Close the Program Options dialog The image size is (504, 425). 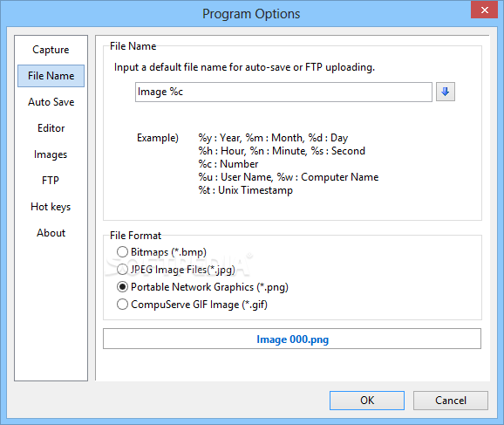click(x=485, y=10)
